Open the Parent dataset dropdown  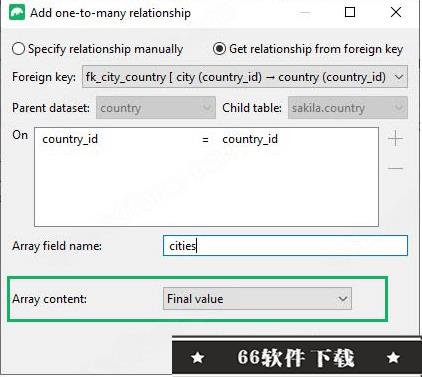156,108
